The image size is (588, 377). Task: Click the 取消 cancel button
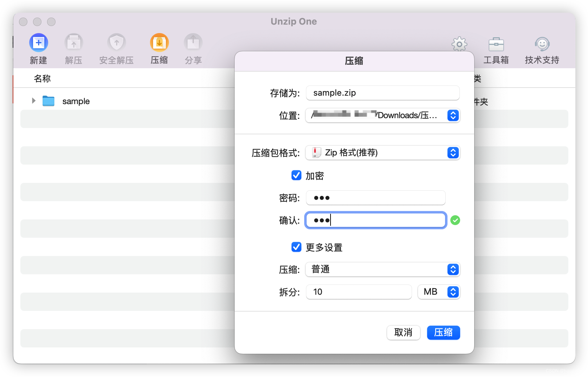403,332
